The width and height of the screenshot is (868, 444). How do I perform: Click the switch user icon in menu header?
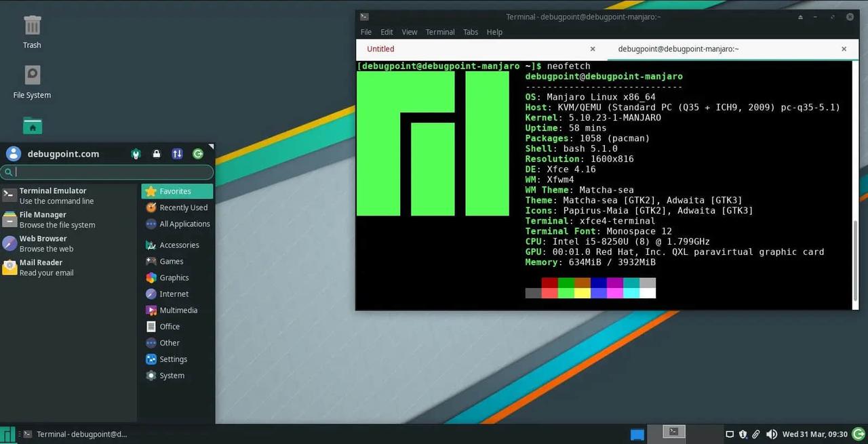(x=177, y=154)
